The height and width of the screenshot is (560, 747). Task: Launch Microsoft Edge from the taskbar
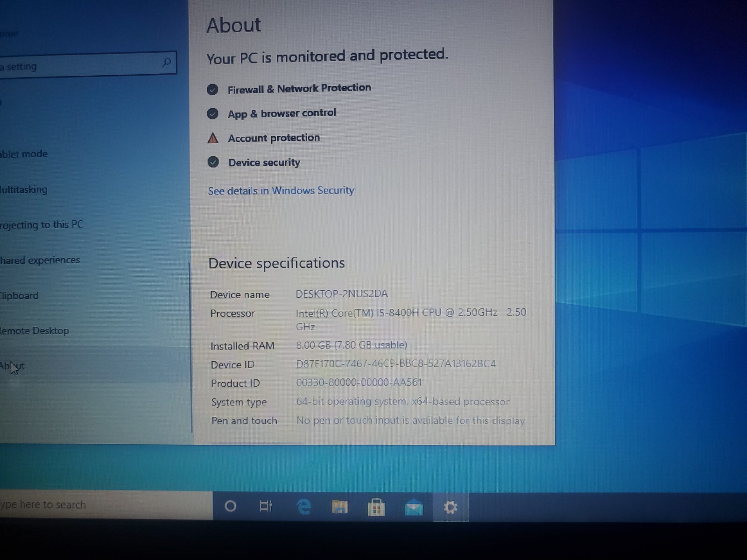(304, 506)
